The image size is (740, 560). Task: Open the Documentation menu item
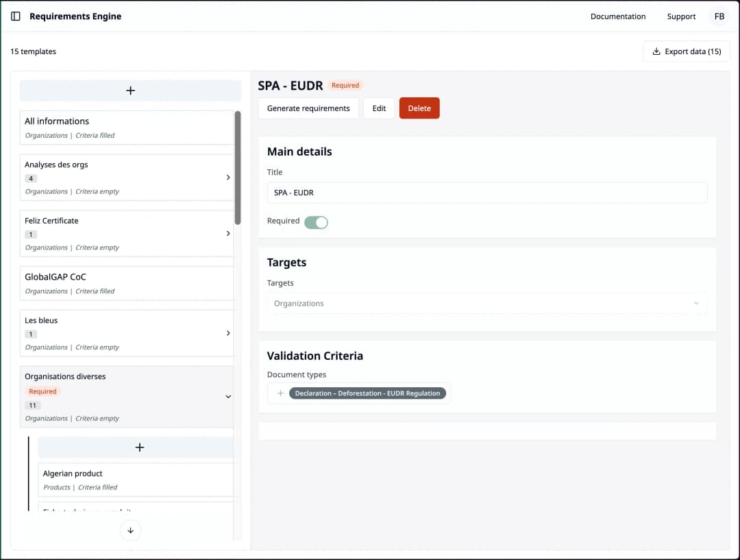pyautogui.click(x=617, y=16)
